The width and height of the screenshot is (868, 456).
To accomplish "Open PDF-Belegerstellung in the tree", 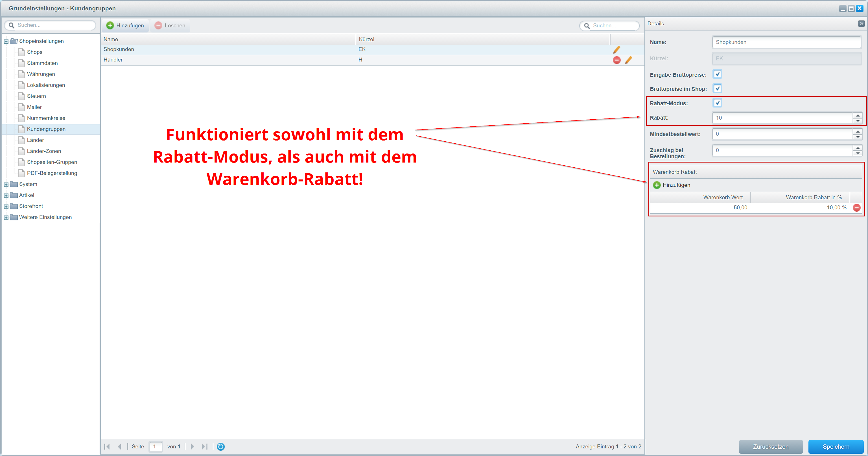I will coord(52,173).
